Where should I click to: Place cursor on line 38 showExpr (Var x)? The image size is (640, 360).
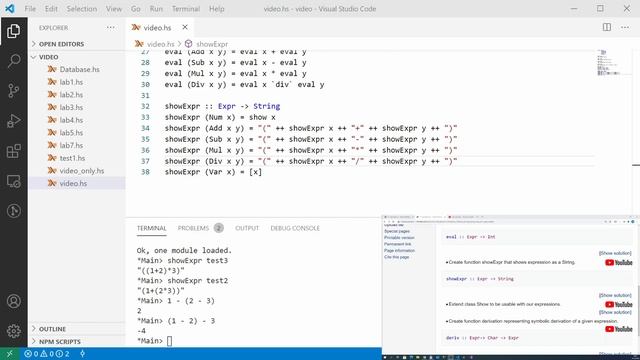[x=213, y=172]
